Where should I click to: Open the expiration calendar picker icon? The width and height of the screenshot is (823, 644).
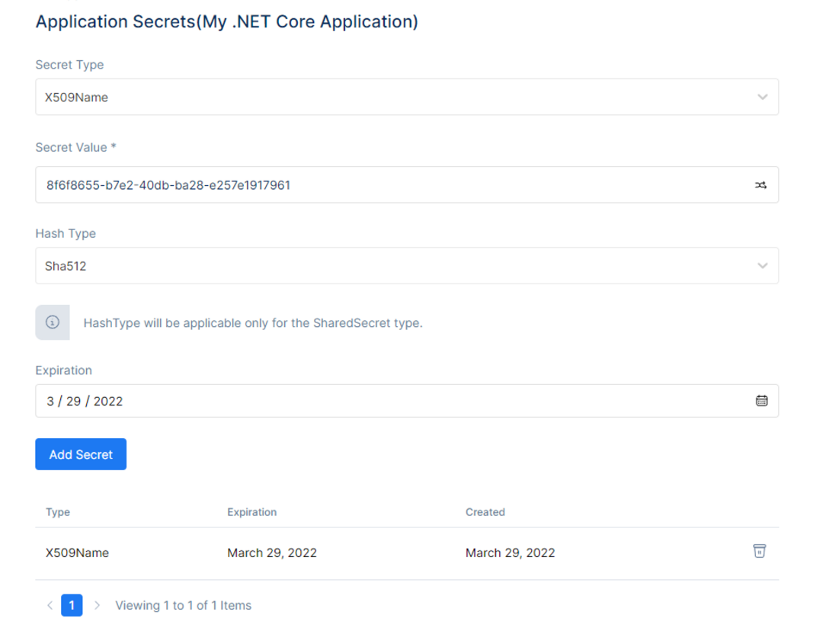[761, 401]
